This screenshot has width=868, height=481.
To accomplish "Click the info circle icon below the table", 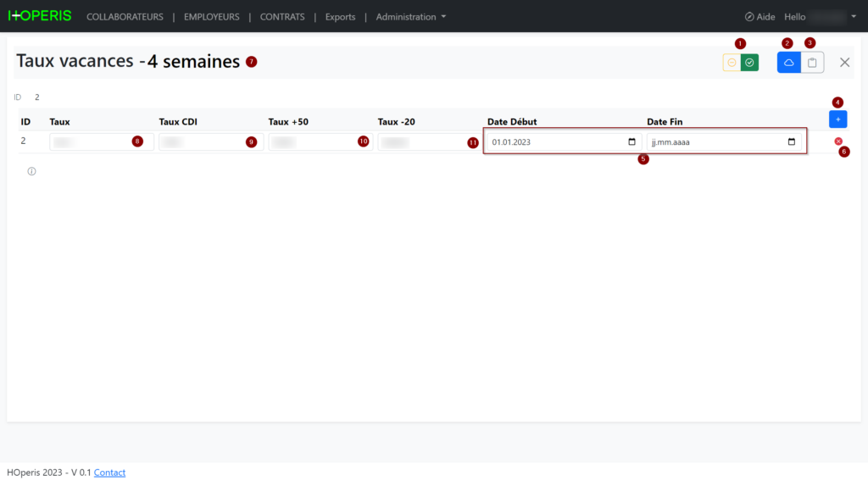I will [31, 171].
